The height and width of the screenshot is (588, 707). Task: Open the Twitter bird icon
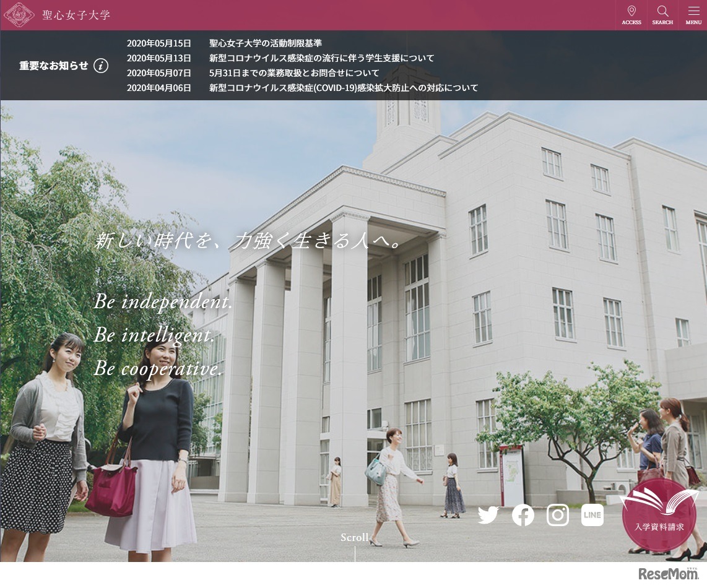(488, 515)
